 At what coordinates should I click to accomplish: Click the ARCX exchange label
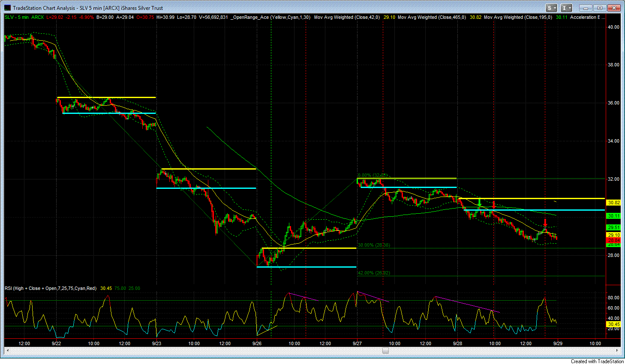pos(38,17)
